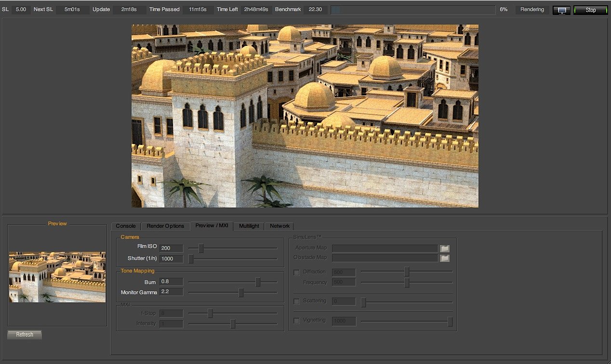Click the Refresh preview button
Viewport: 611px width, 364px height.
[25, 335]
